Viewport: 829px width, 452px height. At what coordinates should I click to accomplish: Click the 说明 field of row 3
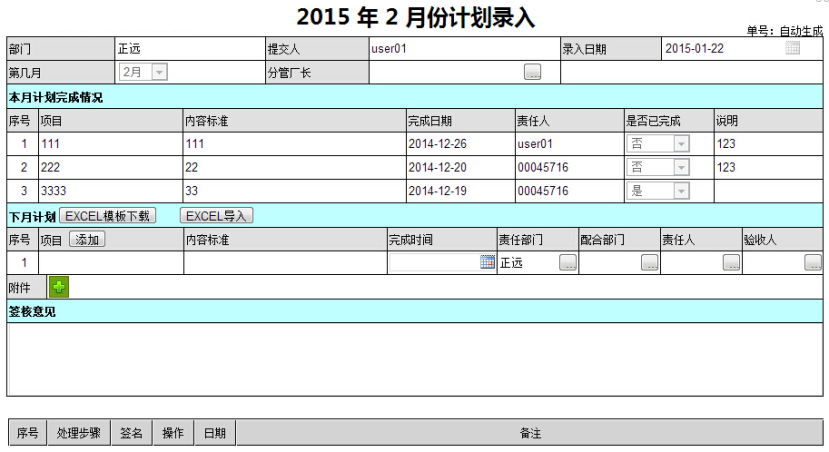(767, 191)
